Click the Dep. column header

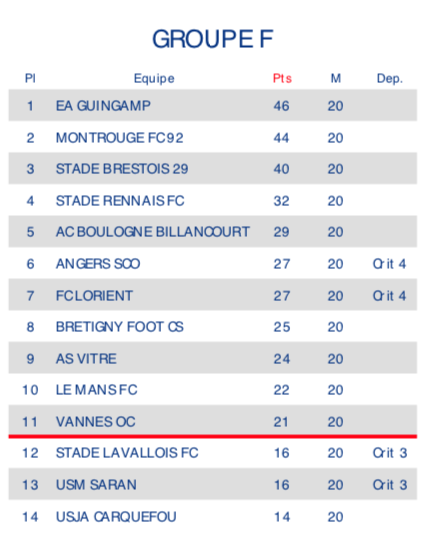point(390,79)
